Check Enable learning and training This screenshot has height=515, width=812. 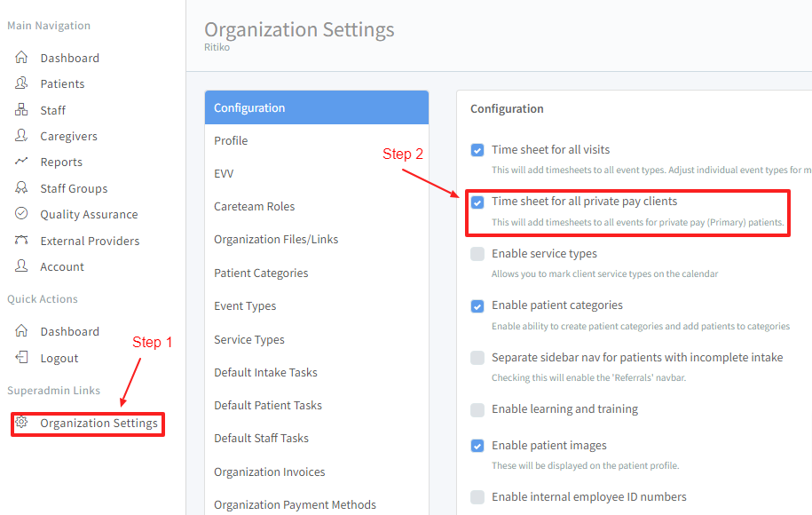(x=477, y=409)
